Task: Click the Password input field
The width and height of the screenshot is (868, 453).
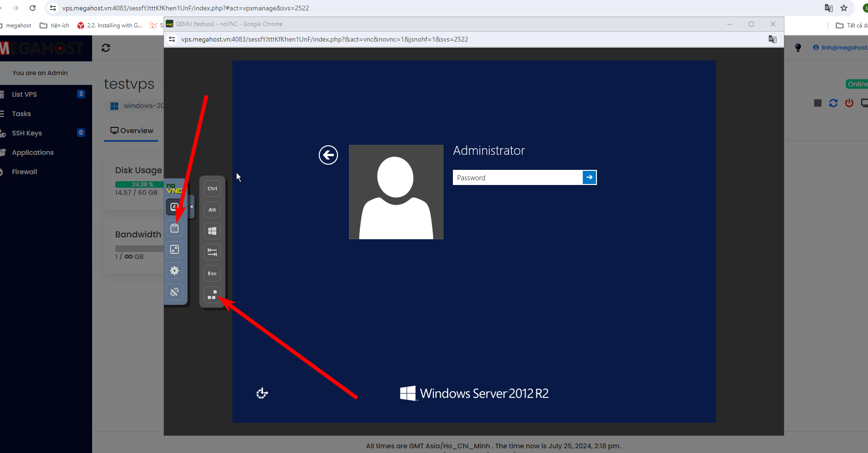Action: [517, 177]
